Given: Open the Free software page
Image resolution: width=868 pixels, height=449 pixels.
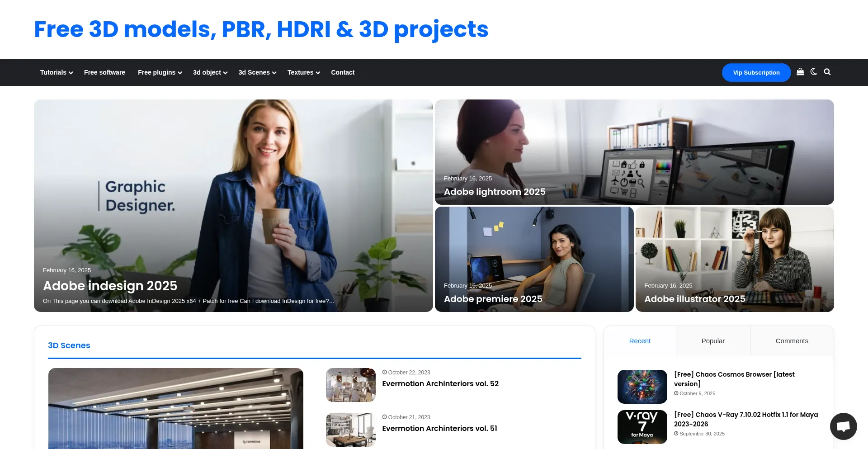Looking at the screenshot, I should click(104, 72).
